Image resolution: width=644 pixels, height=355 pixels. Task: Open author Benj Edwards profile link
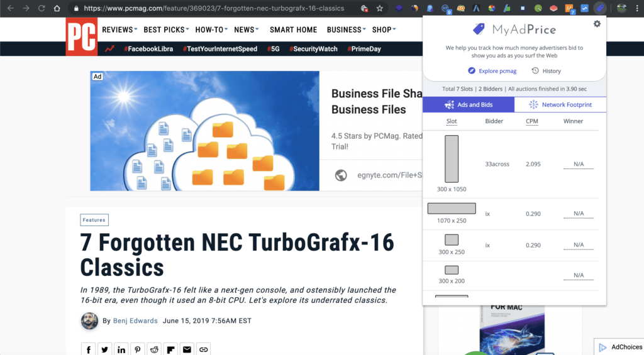[x=135, y=321]
